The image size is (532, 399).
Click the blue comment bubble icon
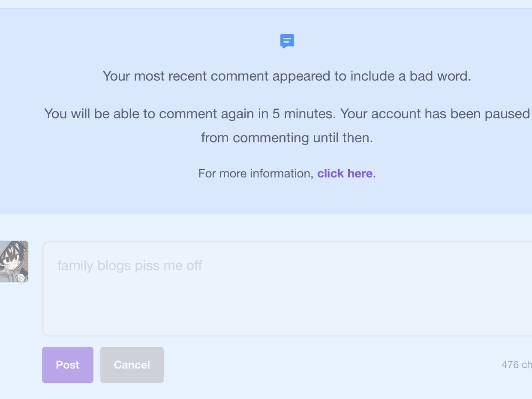pyautogui.click(x=287, y=41)
